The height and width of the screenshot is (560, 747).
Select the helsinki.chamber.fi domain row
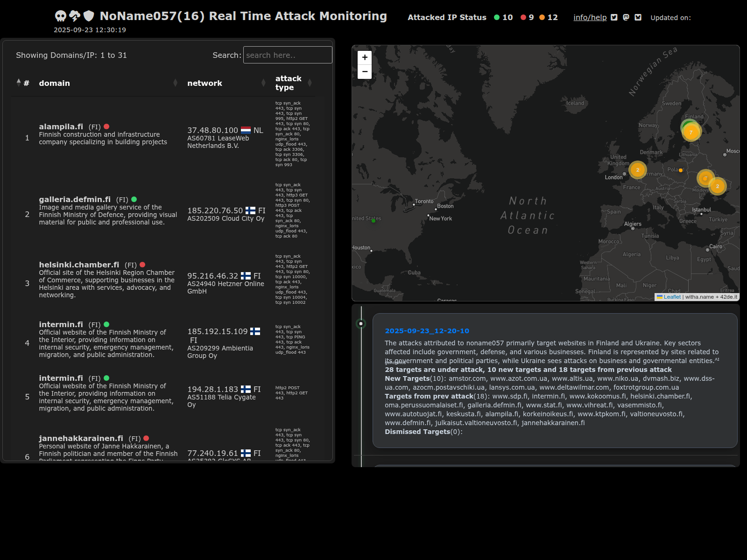pyautogui.click(x=79, y=265)
